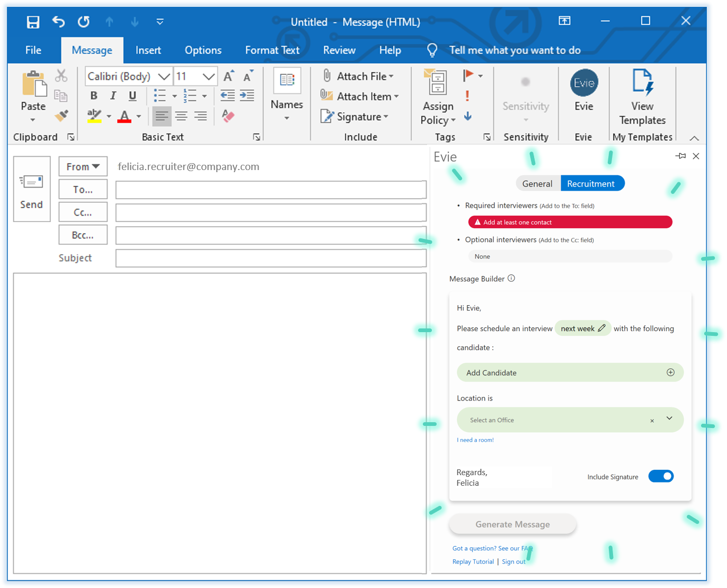The height and width of the screenshot is (588, 727).
Task: Open font color picker arrow
Action: click(139, 117)
